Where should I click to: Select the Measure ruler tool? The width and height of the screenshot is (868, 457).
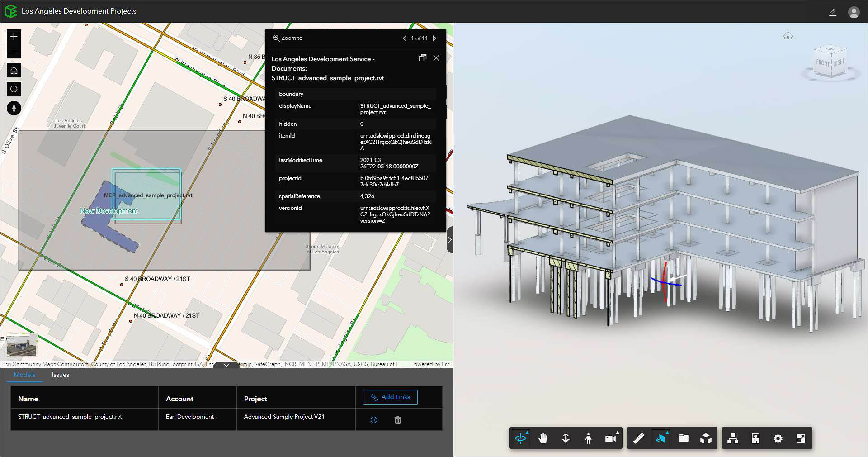pos(638,438)
